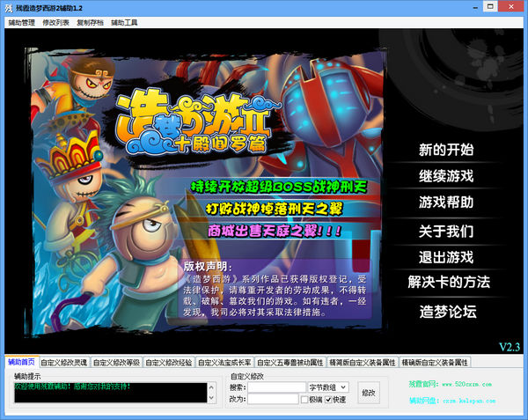
Task: Click the 商城出售天庭之翼 banner
Action: tap(275, 231)
